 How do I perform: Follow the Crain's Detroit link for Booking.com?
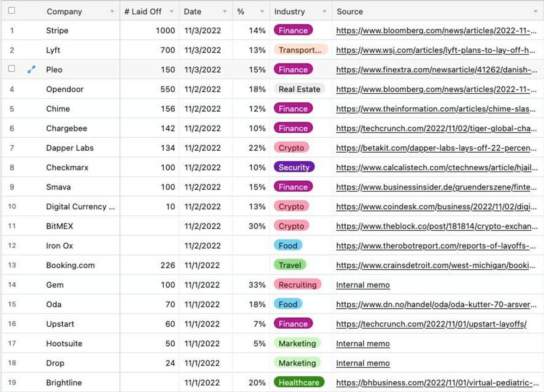coord(436,265)
